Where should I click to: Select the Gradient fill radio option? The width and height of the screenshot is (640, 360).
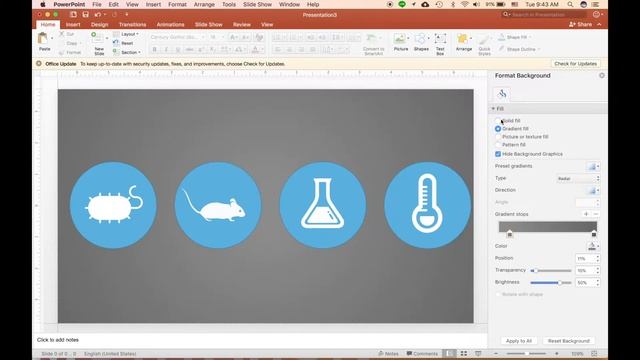(x=498, y=129)
